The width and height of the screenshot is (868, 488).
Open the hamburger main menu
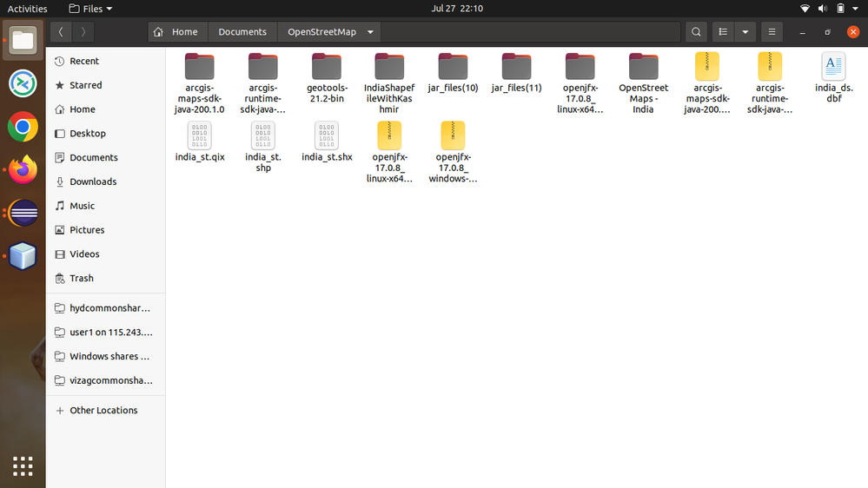pos(772,32)
